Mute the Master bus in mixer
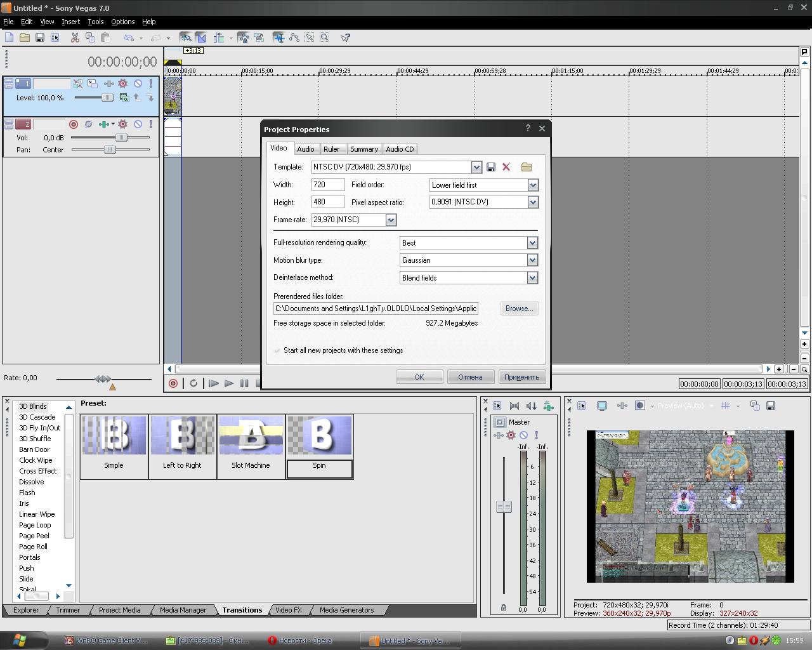Viewport: 812px width, 650px height. point(523,435)
